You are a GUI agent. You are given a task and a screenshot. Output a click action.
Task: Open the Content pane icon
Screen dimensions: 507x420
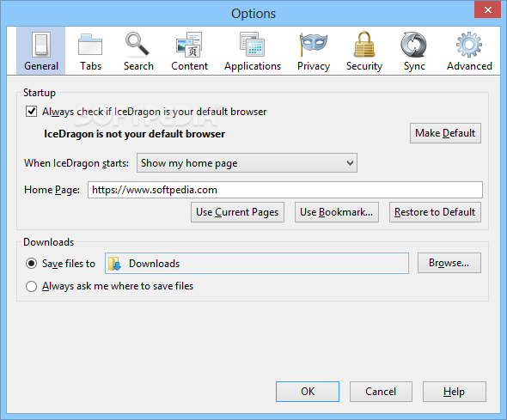click(189, 45)
